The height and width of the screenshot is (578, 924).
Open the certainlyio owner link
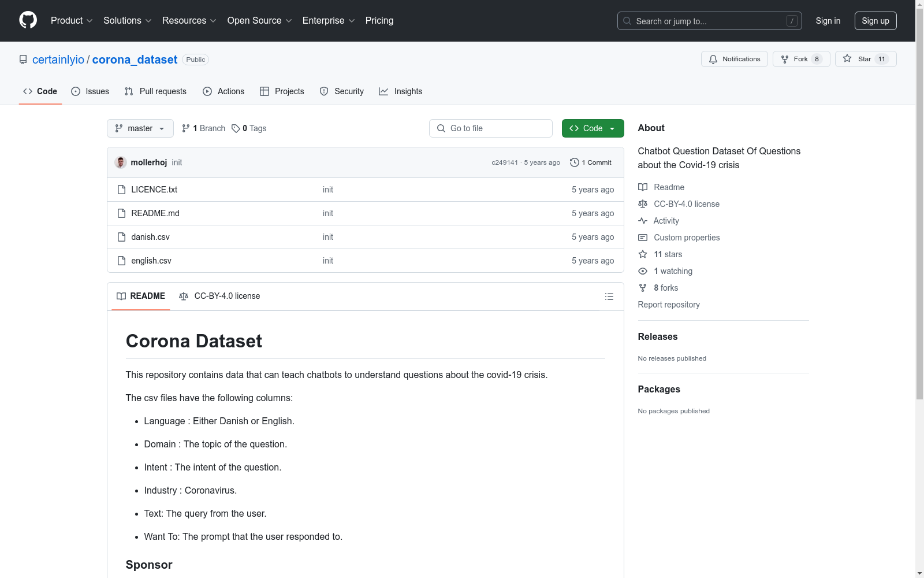point(58,60)
